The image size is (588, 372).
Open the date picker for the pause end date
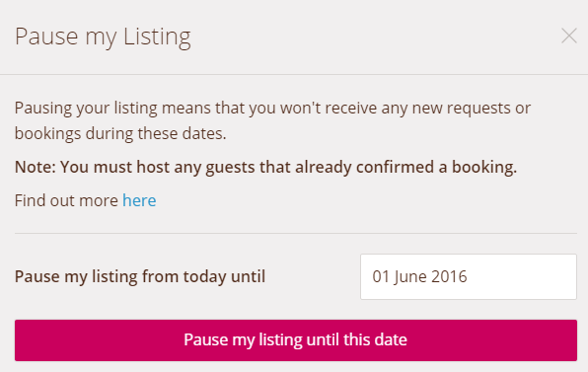pyautogui.click(x=469, y=276)
